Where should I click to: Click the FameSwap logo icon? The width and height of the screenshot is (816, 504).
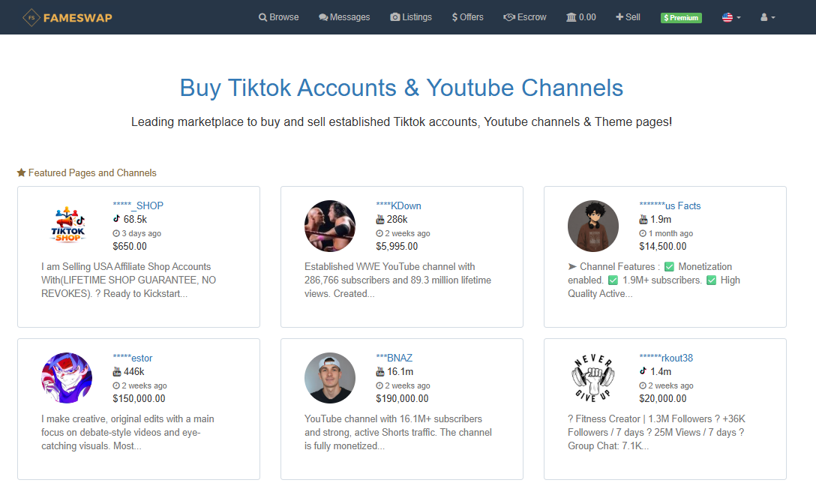31,18
